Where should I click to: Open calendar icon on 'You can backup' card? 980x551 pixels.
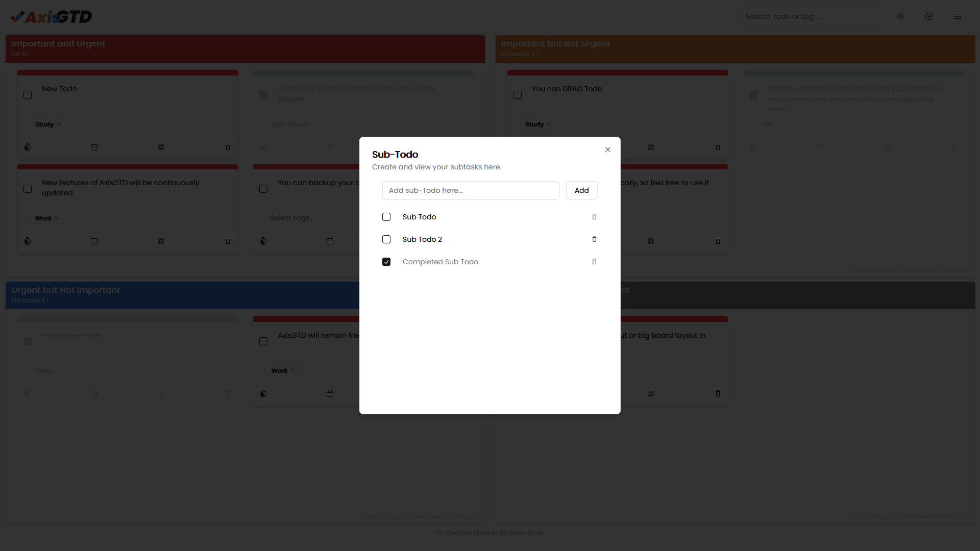point(330,241)
